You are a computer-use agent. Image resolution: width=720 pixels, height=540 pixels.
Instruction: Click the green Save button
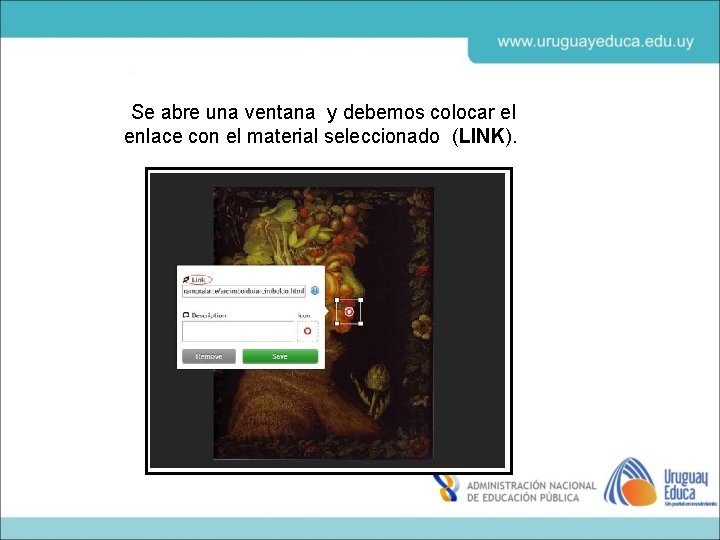pos(280,356)
